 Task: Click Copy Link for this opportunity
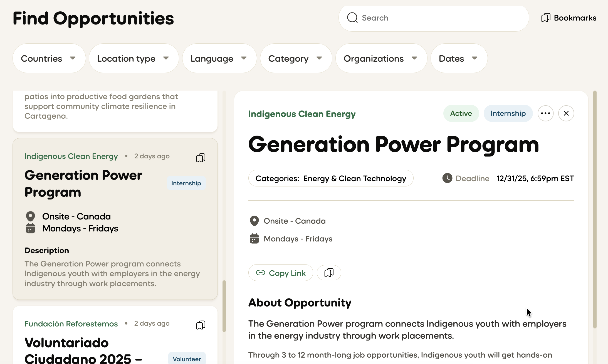280,273
